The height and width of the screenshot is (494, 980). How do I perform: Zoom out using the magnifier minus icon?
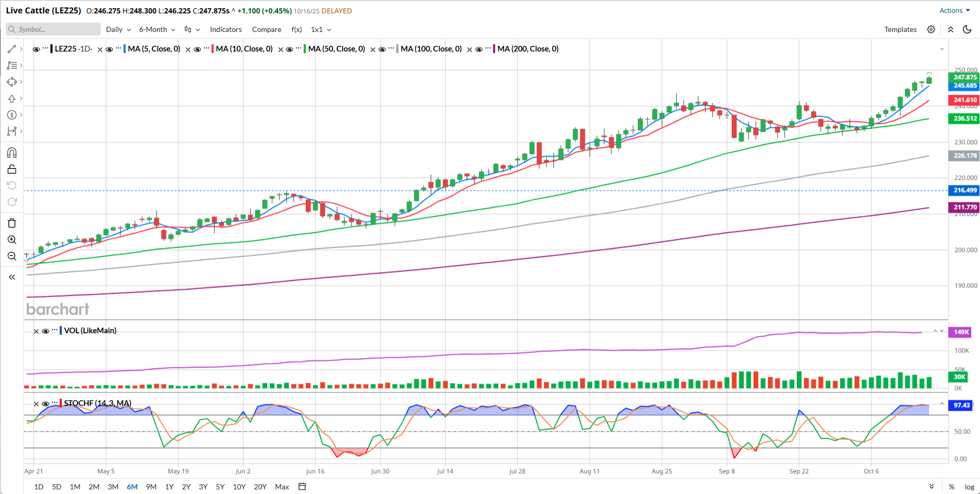click(x=12, y=256)
